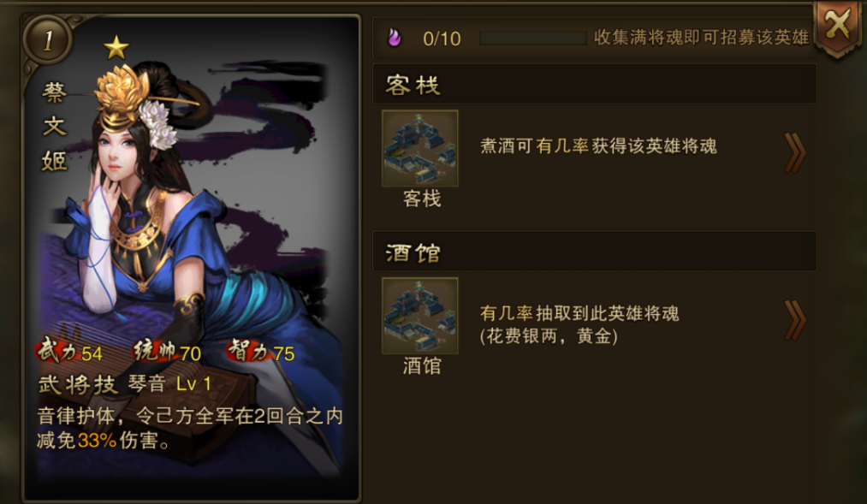Open the 酒馆 tavern building thumbnail
This screenshot has width=867, height=504.
[420, 316]
